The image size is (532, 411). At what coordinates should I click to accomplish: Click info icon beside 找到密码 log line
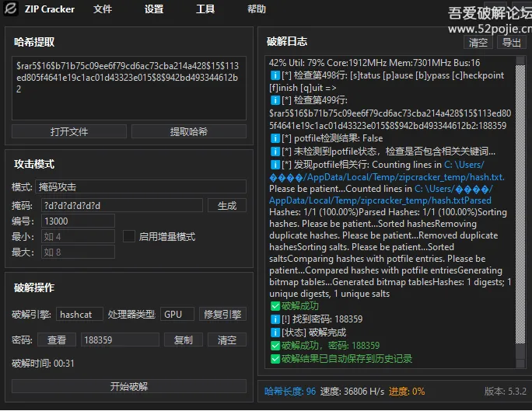275,319
